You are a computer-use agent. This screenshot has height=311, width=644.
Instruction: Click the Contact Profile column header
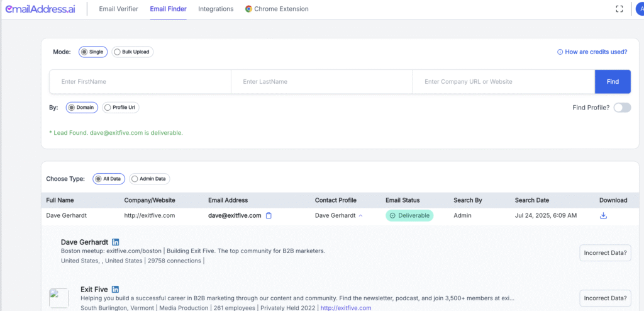pos(336,200)
